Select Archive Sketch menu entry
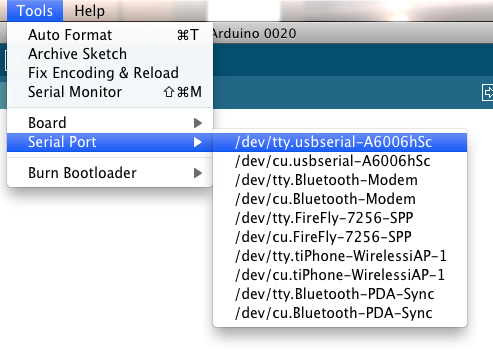The width and height of the screenshot is (493, 364). [x=110, y=54]
